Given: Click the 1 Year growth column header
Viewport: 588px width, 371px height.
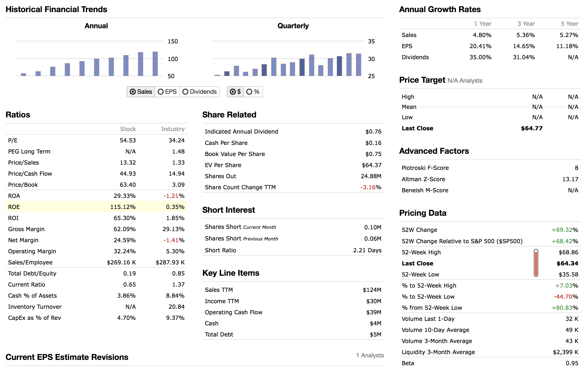Looking at the screenshot, I should 483,24.
